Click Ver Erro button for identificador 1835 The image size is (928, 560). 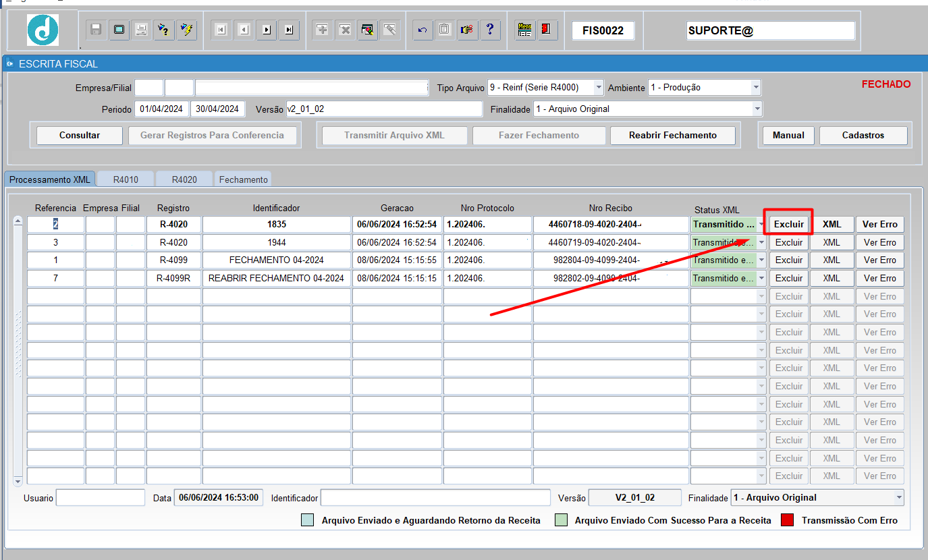click(880, 225)
